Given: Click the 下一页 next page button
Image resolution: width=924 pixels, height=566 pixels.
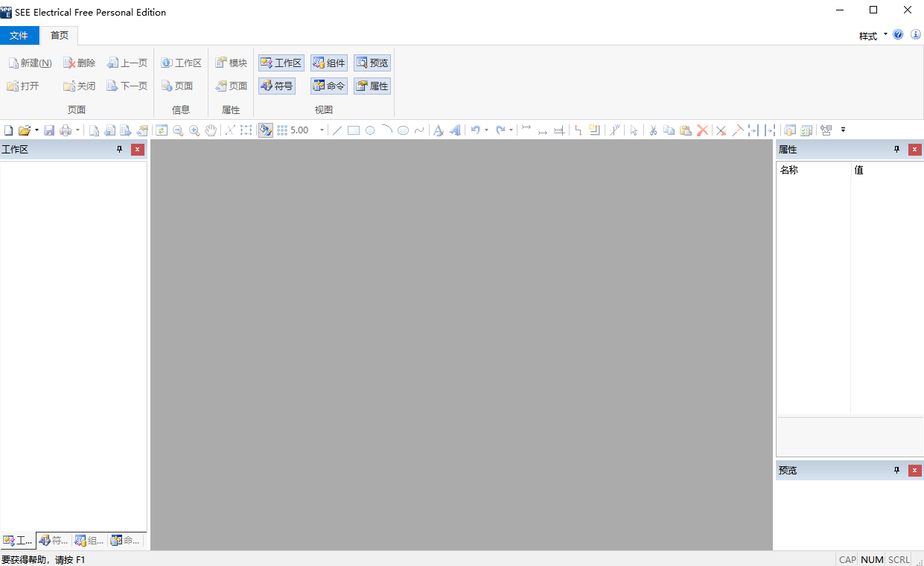Looking at the screenshot, I should [x=127, y=86].
